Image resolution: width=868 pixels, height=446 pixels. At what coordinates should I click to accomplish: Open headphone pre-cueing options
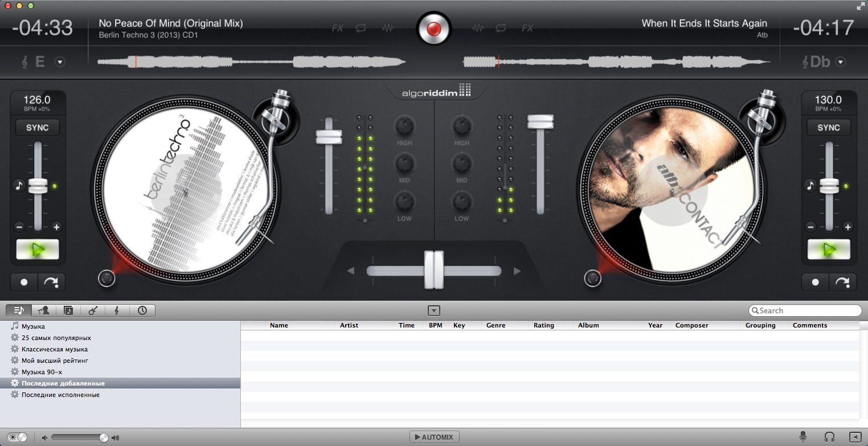829,437
